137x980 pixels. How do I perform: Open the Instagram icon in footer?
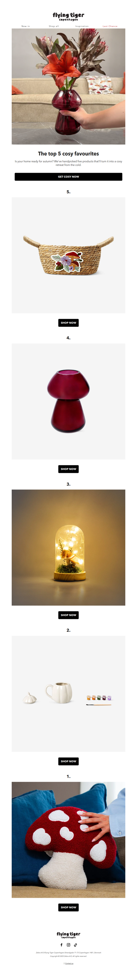68,945
